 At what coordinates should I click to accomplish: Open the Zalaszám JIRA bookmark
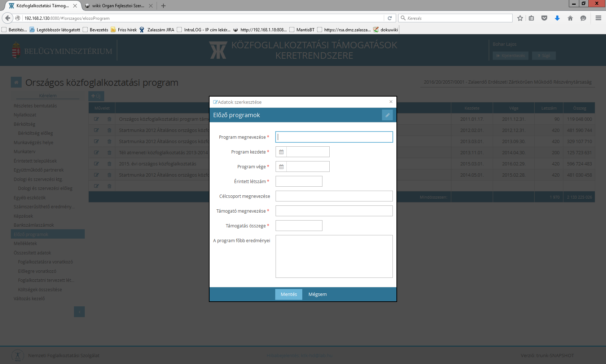[157, 30]
